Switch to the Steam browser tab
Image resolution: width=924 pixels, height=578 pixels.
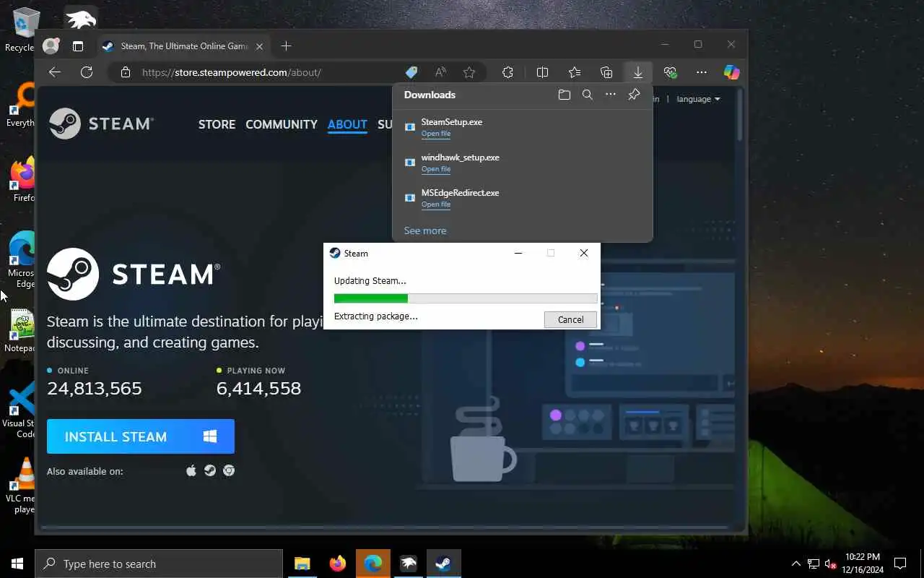(x=183, y=46)
